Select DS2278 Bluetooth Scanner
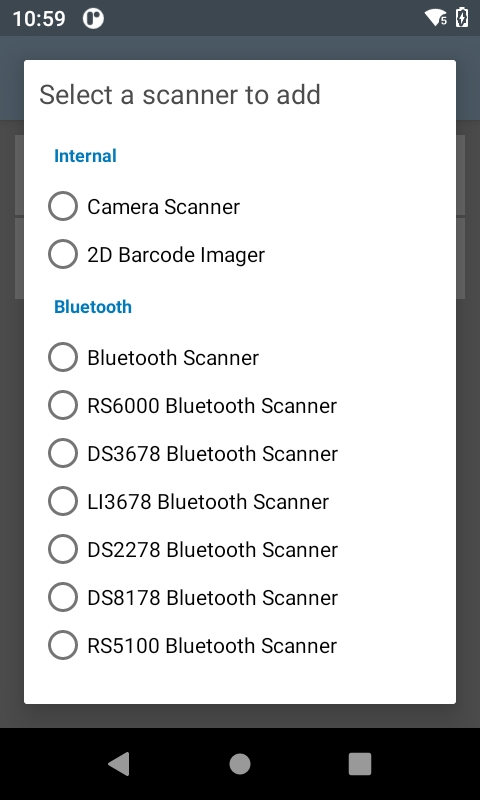The image size is (480, 800). (63, 549)
